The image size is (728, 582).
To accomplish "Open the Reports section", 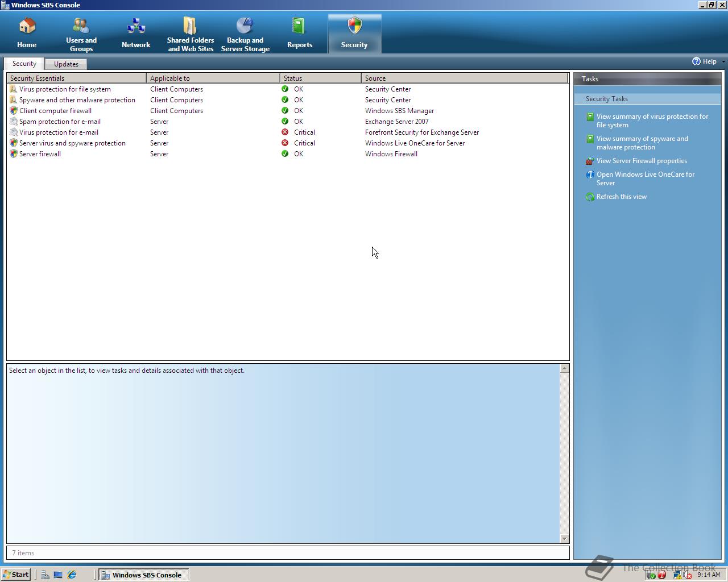I will click(x=300, y=34).
